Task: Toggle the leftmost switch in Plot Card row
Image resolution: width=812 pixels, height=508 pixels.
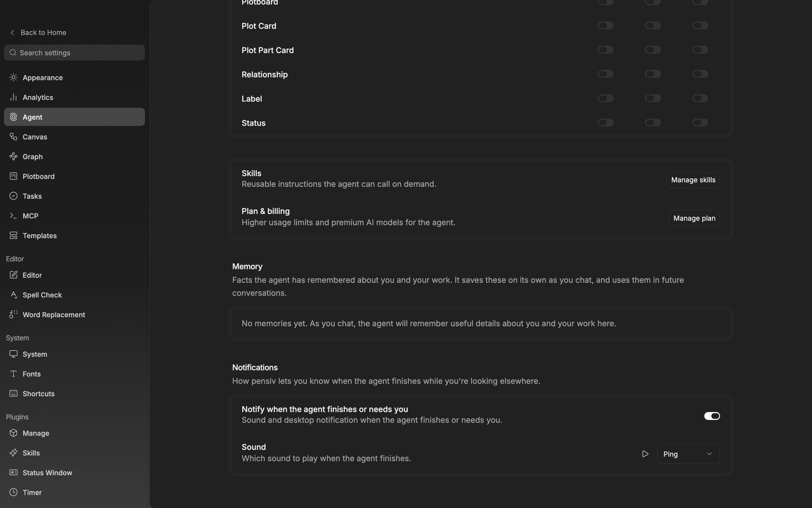Action: point(606,25)
